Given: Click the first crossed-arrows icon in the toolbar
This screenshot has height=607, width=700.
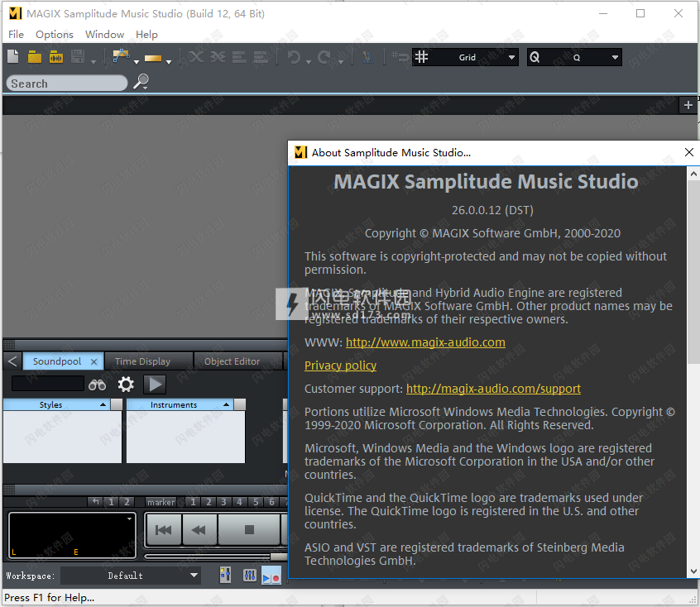Looking at the screenshot, I should [196, 57].
